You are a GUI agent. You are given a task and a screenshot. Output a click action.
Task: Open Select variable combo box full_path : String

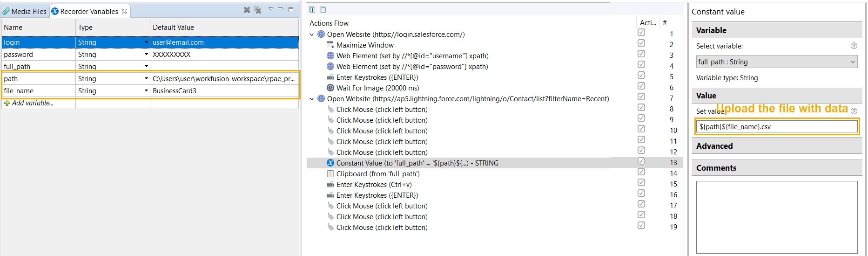pos(777,62)
